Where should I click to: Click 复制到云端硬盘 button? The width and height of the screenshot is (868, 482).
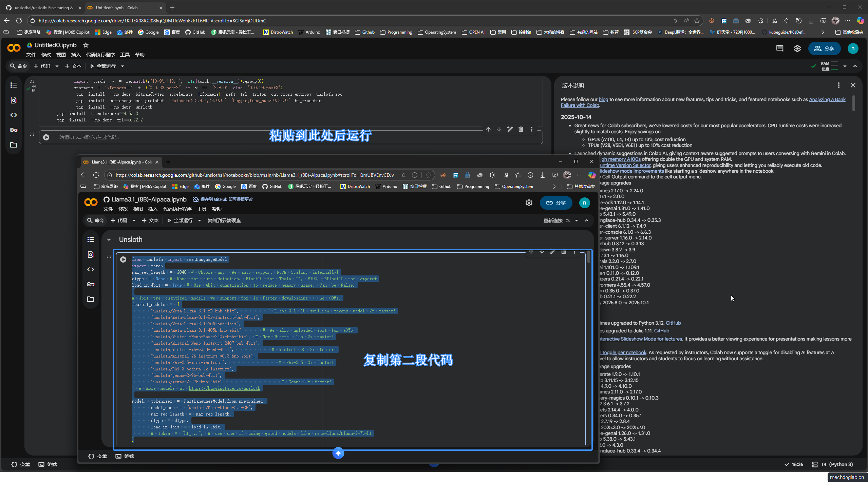point(224,220)
